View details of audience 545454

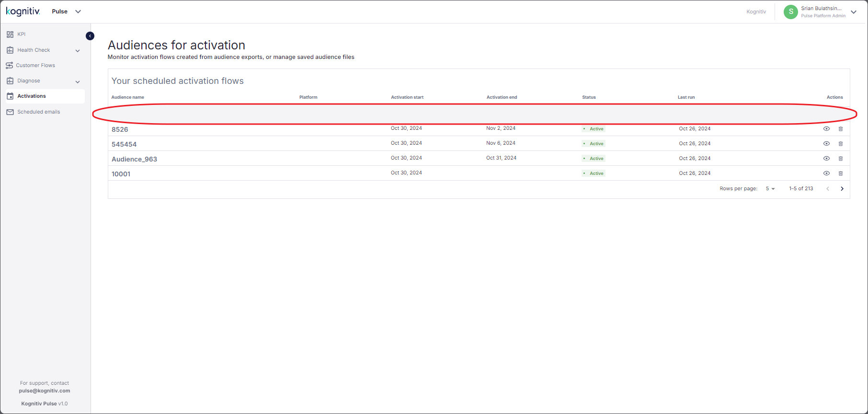coord(826,144)
